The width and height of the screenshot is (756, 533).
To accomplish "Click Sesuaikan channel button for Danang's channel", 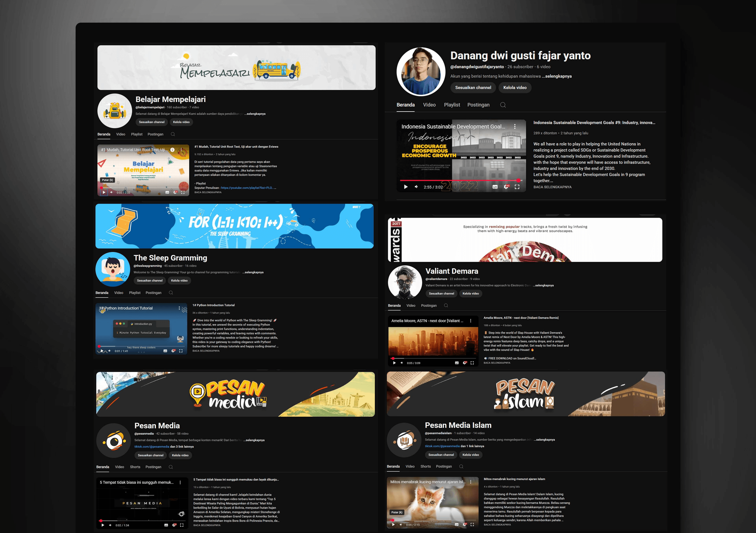I will pyautogui.click(x=473, y=88).
